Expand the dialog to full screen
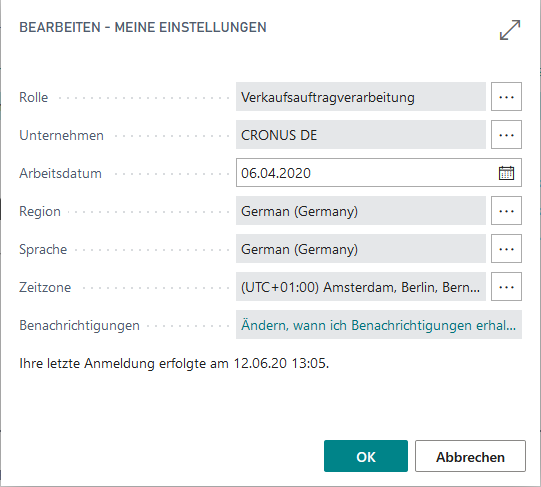The image size is (541, 487). point(510,30)
